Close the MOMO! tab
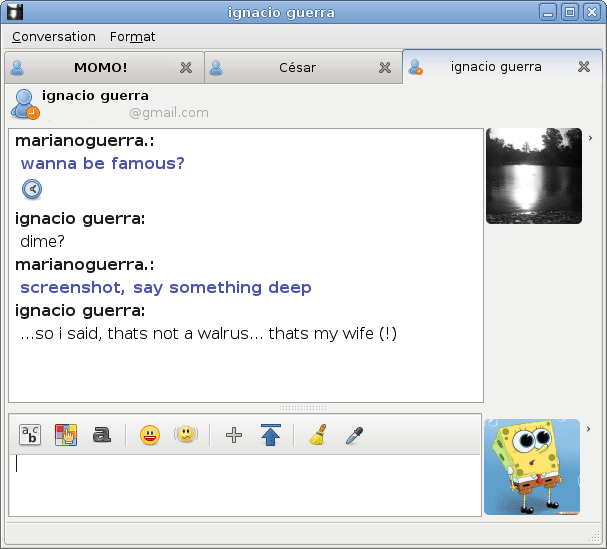The width and height of the screenshot is (607, 549). (x=185, y=68)
